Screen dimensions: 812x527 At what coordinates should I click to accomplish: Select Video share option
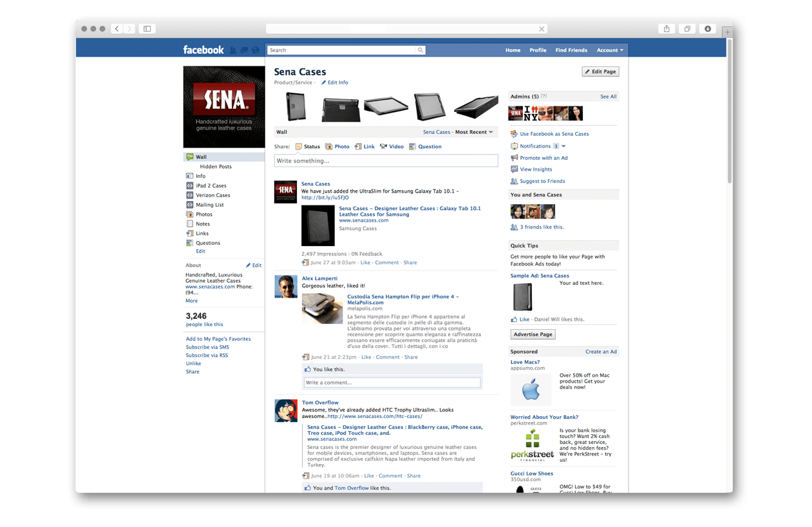click(x=392, y=146)
